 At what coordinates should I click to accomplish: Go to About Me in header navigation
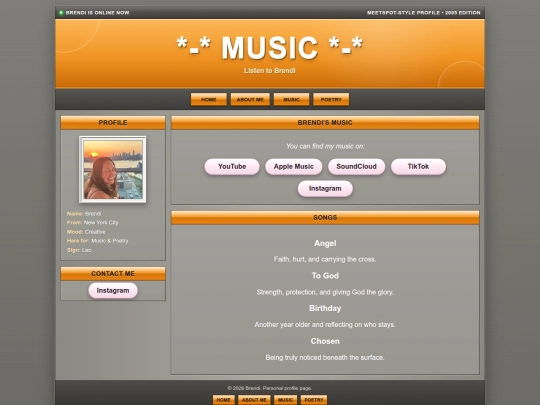(x=250, y=100)
